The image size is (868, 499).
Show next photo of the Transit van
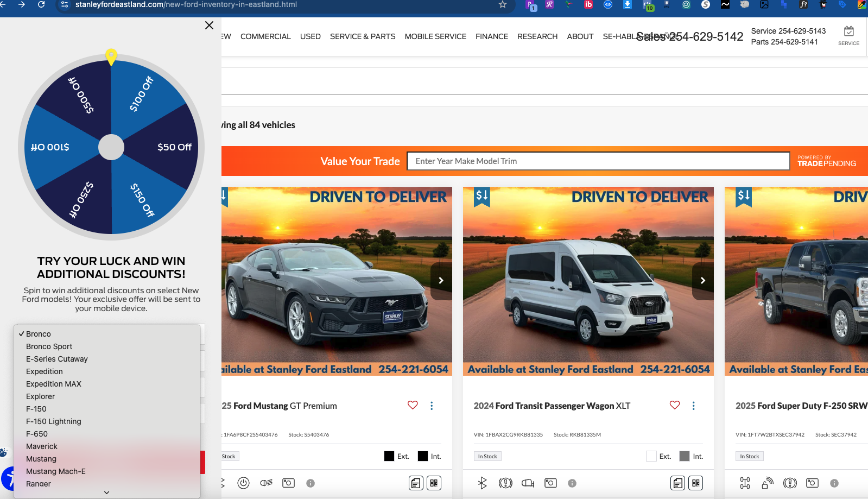(x=703, y=281)
